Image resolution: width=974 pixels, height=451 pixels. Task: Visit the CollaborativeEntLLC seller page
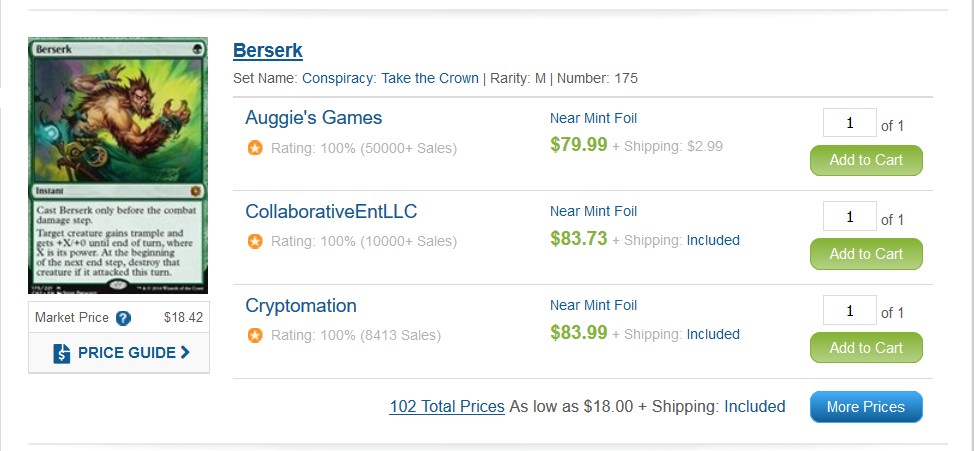coord(331,212)
